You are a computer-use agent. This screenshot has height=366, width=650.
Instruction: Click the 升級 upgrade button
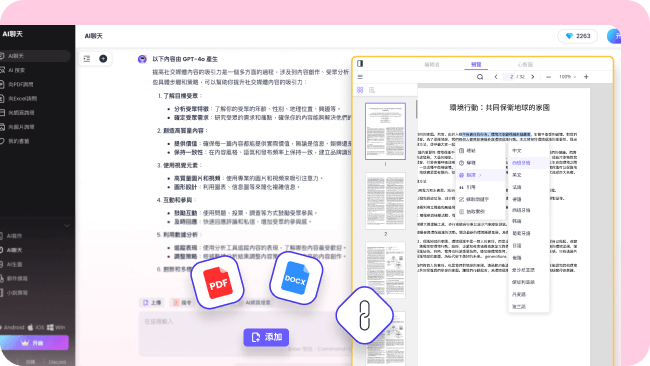34,343
